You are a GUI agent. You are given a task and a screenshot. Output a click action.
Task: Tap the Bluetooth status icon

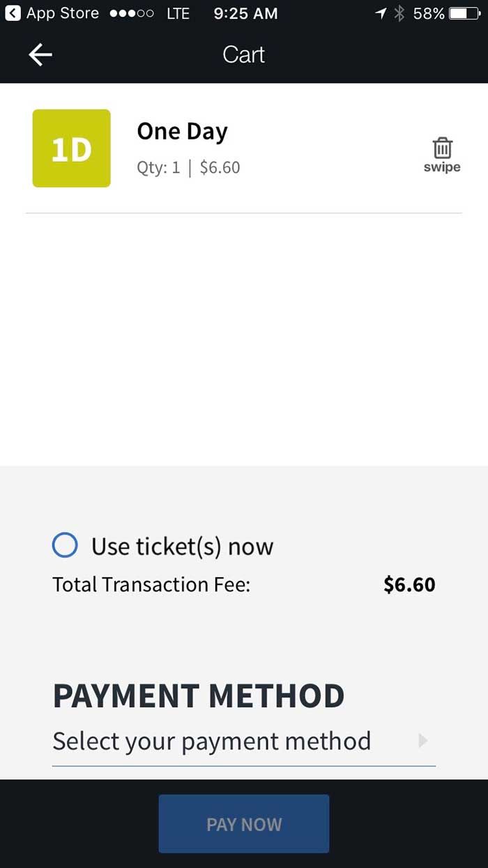(x=399, y=13)
